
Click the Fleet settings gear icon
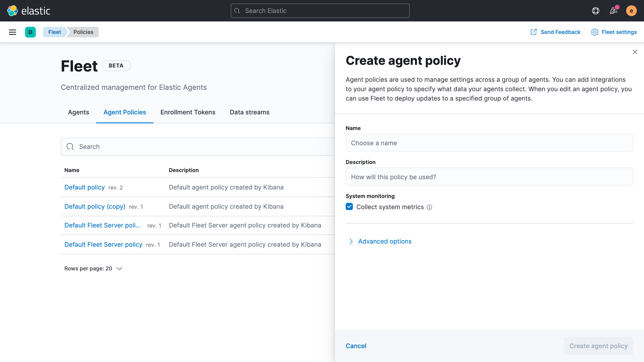click(595, 32)
